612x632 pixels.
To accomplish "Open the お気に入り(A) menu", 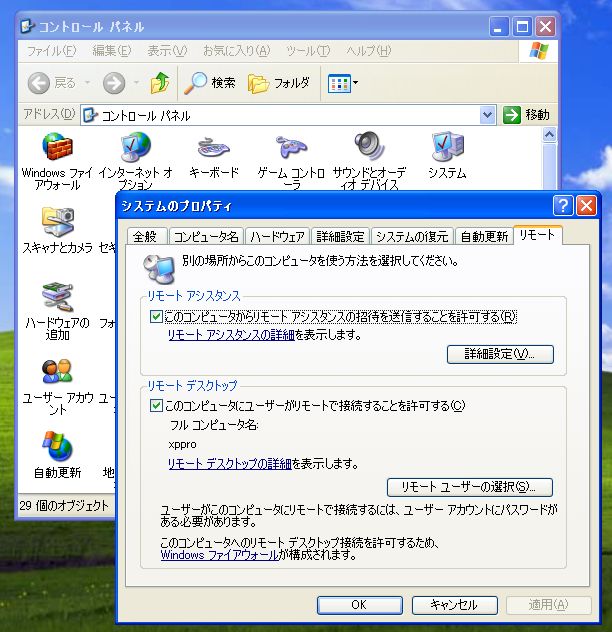I will [236, 50].
